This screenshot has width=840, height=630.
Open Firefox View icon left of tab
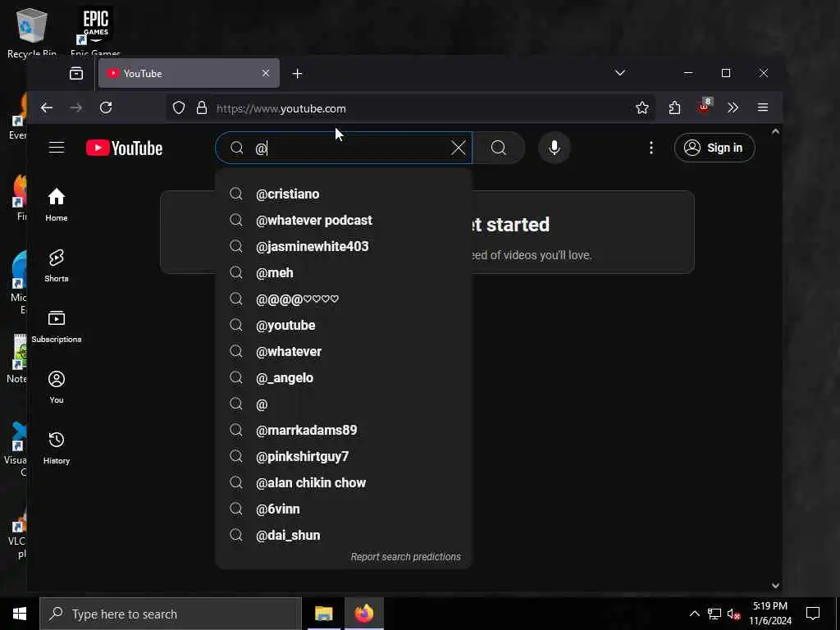tap(76, 73)
